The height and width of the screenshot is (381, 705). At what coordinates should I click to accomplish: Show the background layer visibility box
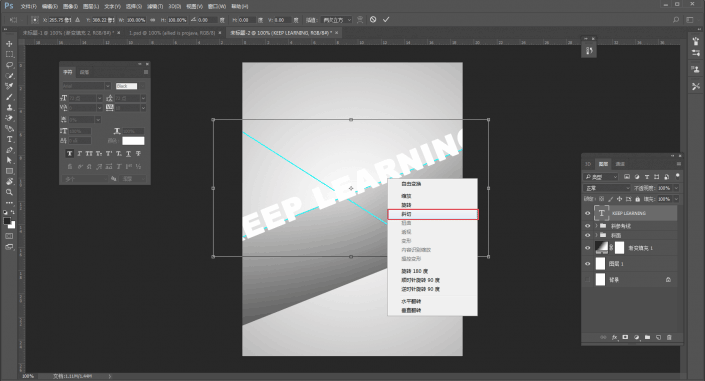(587, 280)
